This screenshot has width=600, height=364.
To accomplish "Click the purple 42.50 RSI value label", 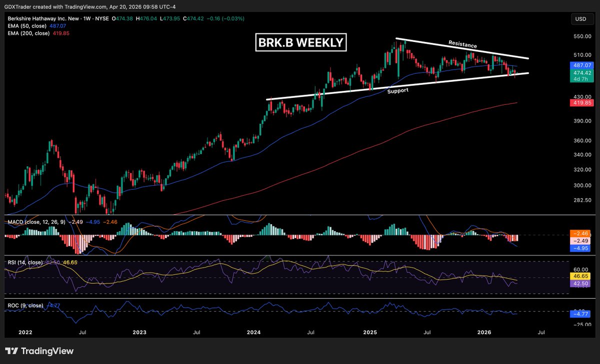I will (x=581, y=283).
